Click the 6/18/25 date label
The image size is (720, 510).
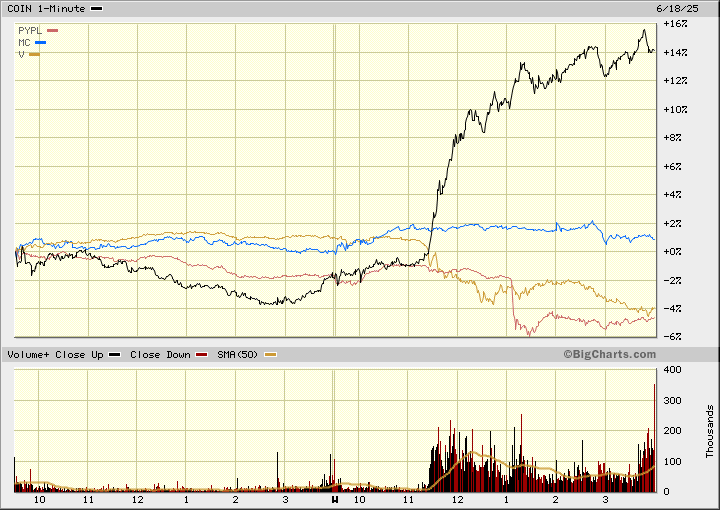tap(677, 9)
